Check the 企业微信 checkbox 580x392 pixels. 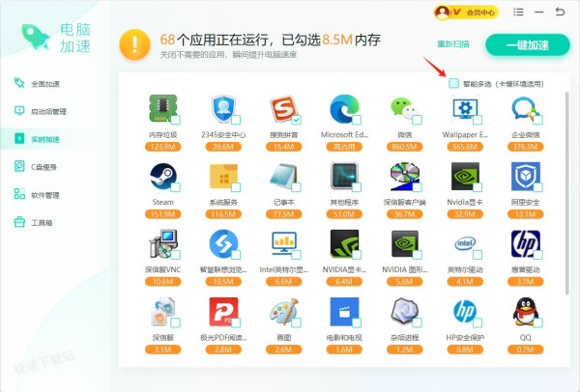pyautogui.click(x=537, y=120)
